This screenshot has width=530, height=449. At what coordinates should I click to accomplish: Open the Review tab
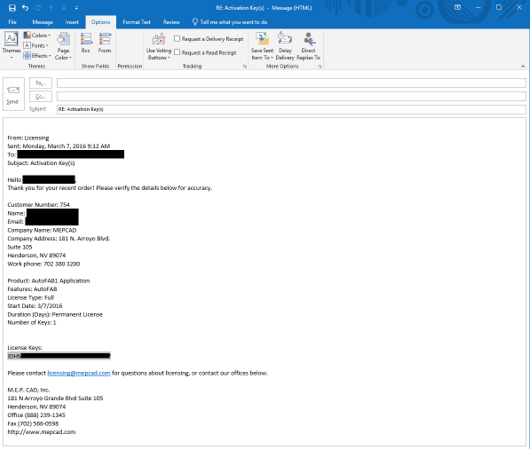pyautogui.click(x=171, y=22)
